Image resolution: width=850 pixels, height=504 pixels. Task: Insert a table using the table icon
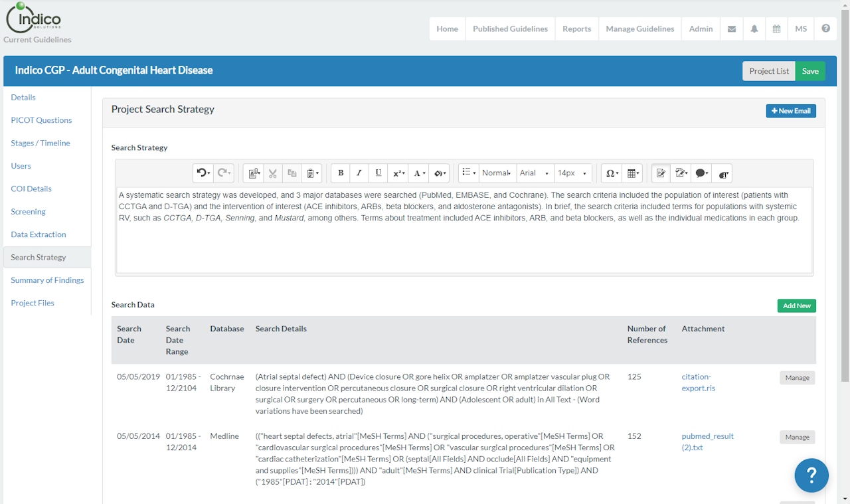(633, 173)
